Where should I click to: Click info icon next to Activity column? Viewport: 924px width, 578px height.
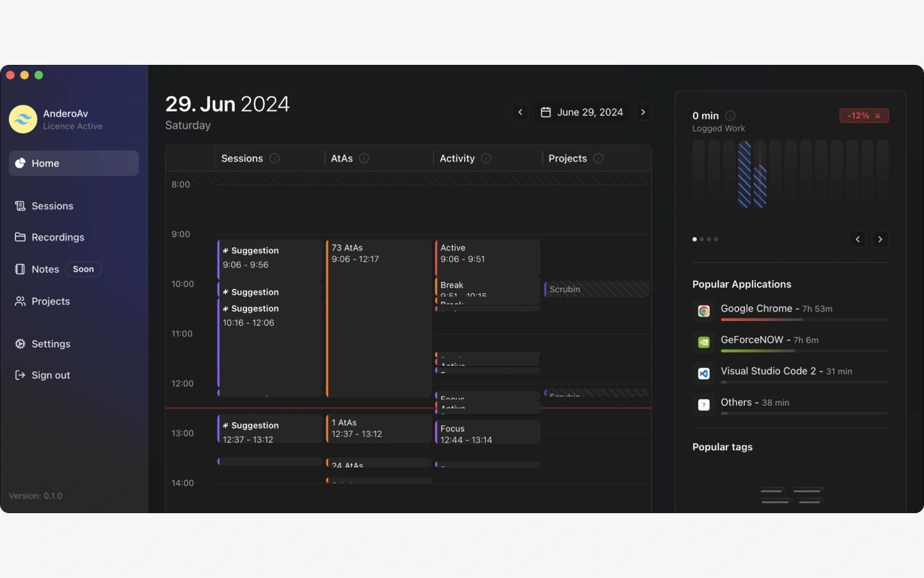click(x=486, y=159)
